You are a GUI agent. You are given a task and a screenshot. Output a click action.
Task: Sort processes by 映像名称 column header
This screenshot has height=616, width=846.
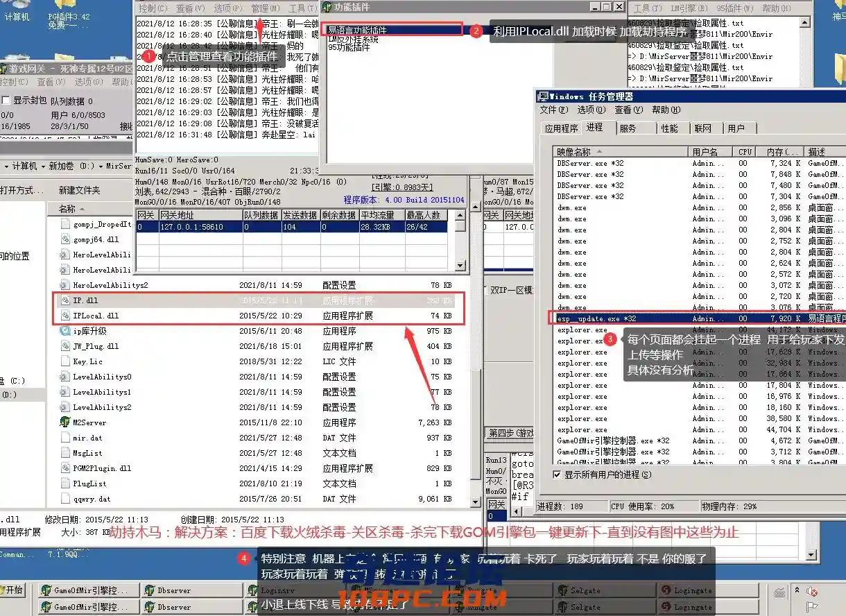[x=621, y=151]
